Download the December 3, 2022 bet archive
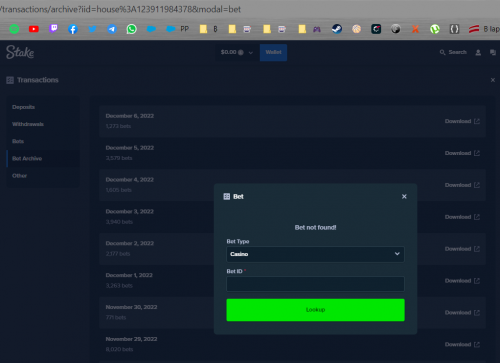Image resolution: width=500 pixels, height=363 pixels. (462, 217)
